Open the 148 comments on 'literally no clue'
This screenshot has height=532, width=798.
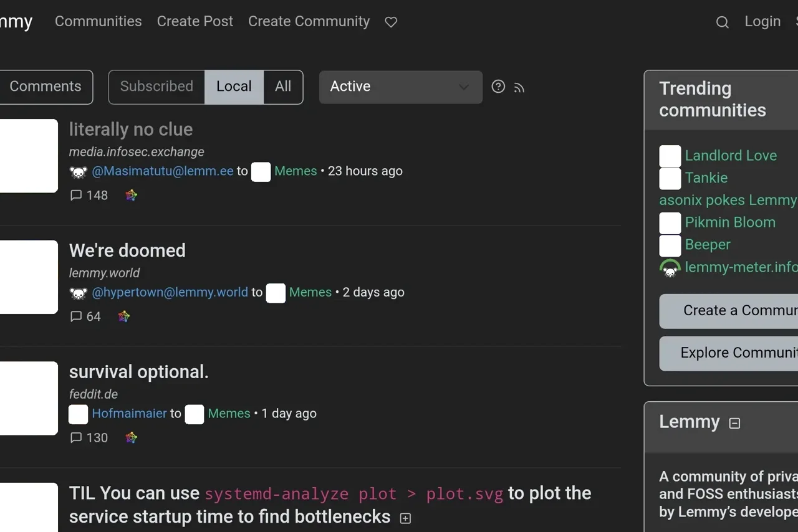89,195
